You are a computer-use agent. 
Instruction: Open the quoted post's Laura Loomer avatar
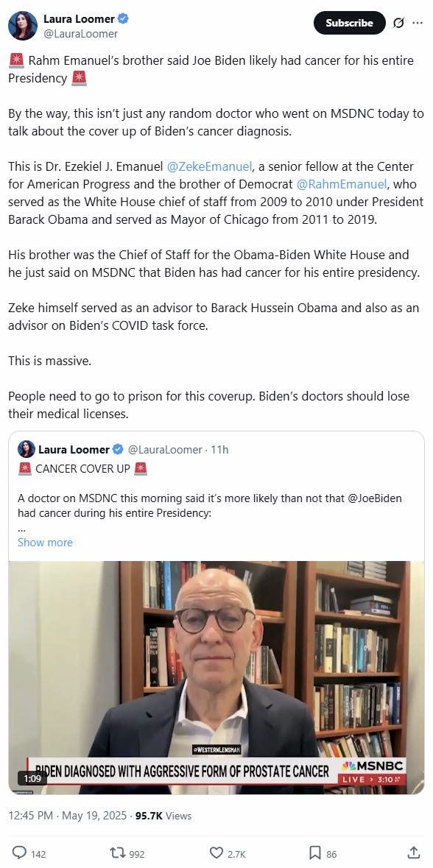[x=26, y=450]
